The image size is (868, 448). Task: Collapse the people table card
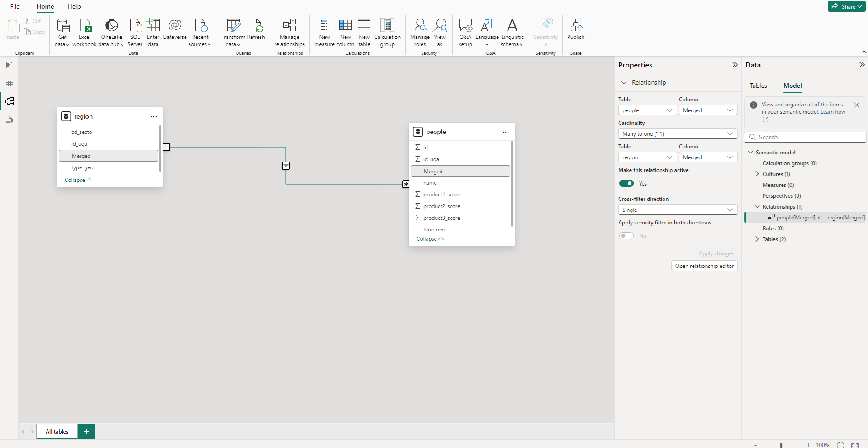430,239
